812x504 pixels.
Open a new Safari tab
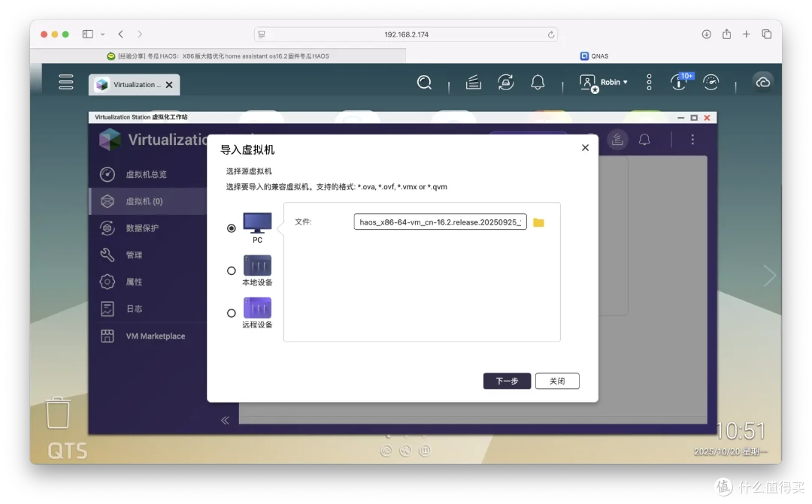747,34
